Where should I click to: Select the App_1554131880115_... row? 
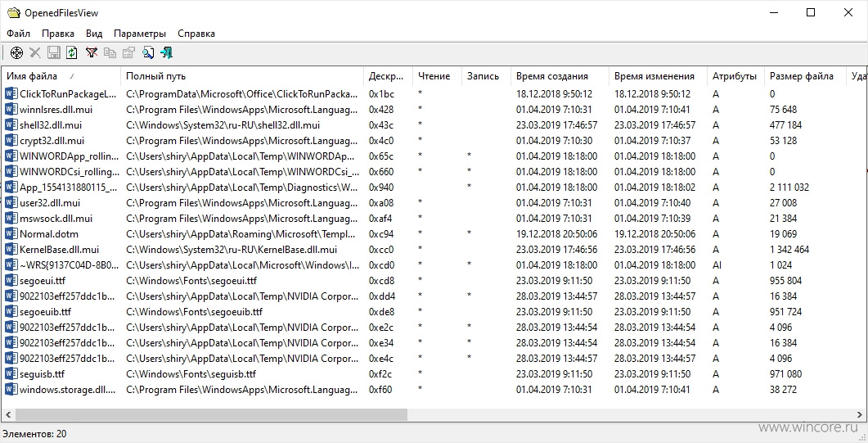434,187
